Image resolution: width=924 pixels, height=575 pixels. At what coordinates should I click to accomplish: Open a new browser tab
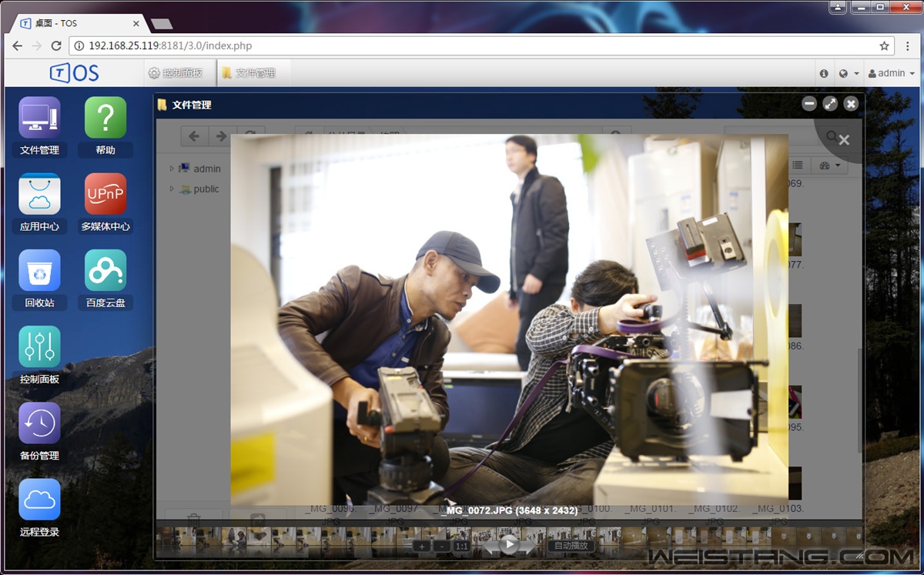point(162,24)
